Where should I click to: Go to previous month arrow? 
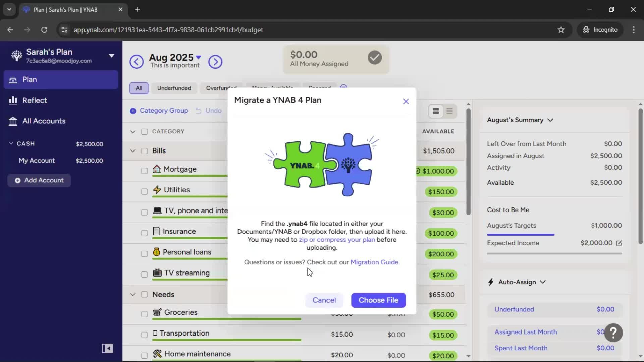click(137, 62)
